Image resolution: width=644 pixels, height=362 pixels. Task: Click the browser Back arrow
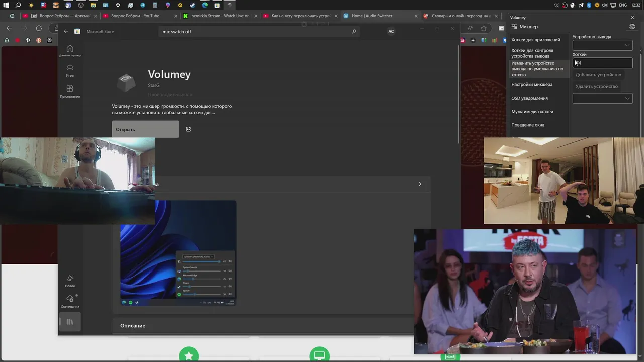[9, 28]
